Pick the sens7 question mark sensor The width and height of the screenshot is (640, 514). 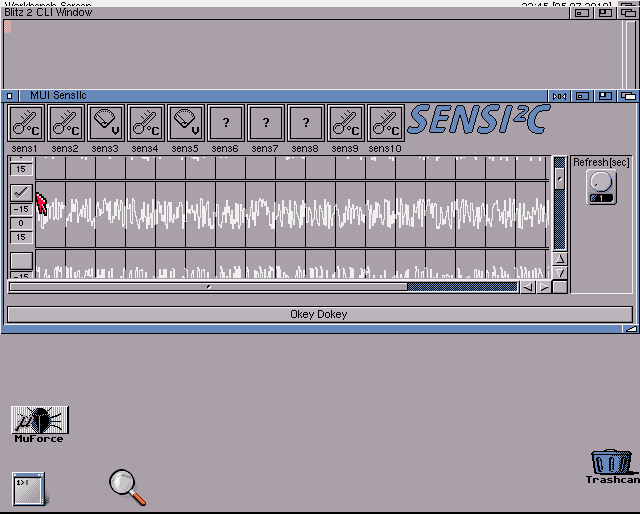click(x=265, y=124)
